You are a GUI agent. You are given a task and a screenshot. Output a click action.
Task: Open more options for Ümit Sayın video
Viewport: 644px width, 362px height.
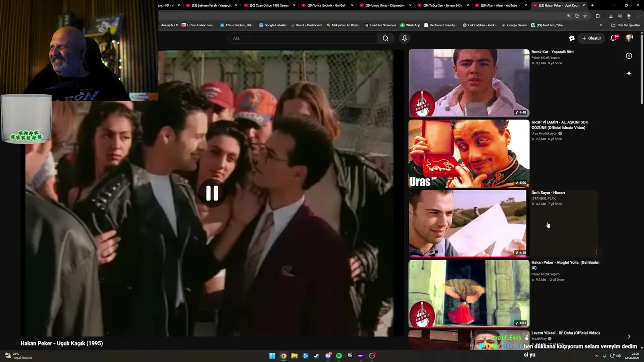[x=596, y=252]
